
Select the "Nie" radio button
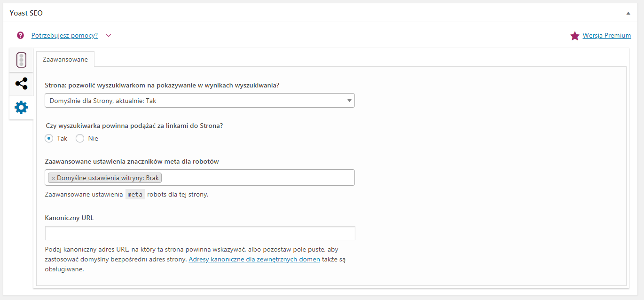click(x=80, y=138)
